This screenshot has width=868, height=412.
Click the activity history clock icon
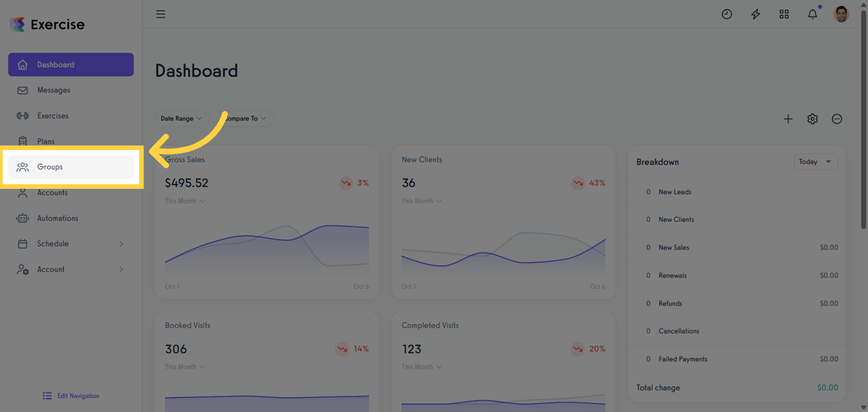point(726,13)
